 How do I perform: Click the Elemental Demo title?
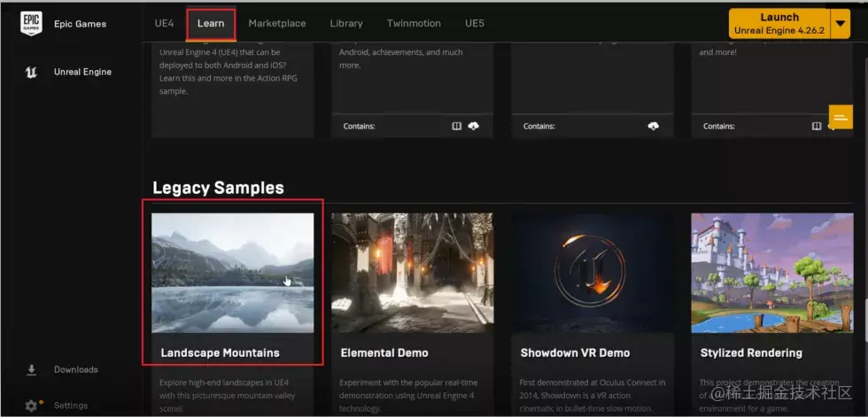click(x=384, y=353)
